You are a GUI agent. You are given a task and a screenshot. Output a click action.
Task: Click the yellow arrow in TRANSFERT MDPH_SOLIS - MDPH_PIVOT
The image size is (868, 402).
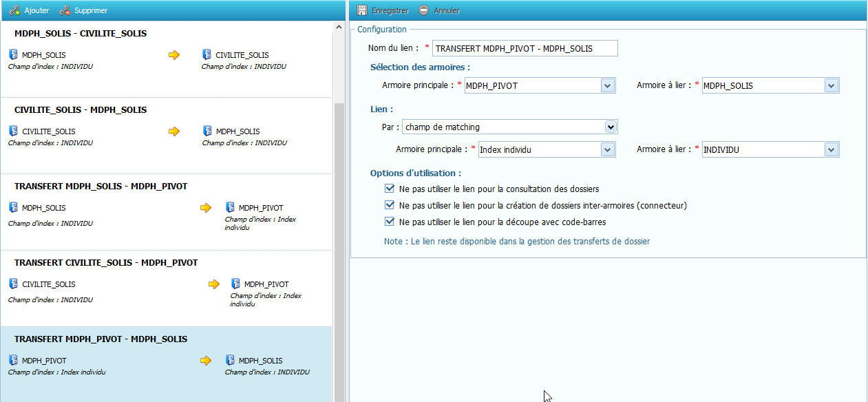[206, 207]
